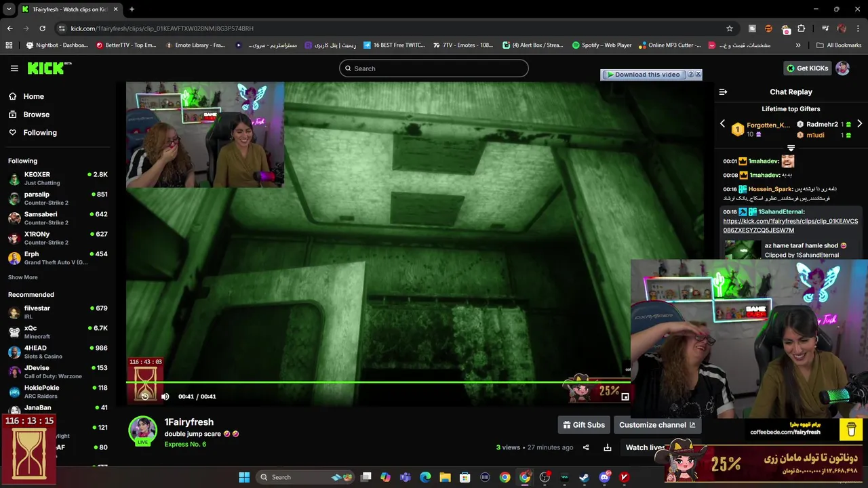Screen dimensions: 868x488
Task: Reload the browser page
Action: coord(42,28)
